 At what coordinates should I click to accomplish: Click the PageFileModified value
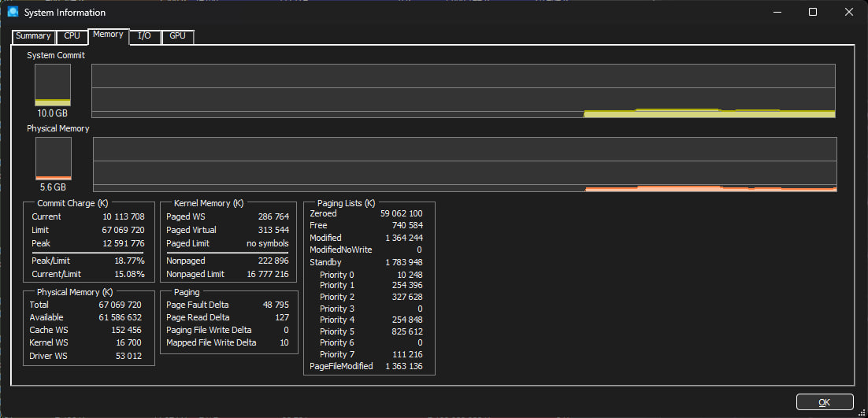[x=403, y=366]
